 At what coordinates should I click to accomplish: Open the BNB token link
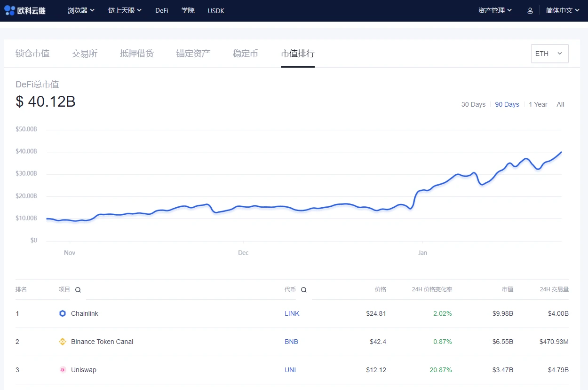click(x=291, y=342)
